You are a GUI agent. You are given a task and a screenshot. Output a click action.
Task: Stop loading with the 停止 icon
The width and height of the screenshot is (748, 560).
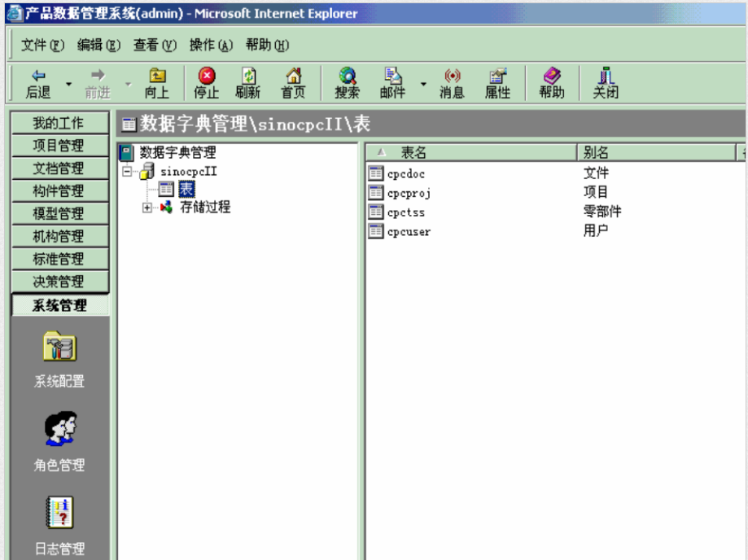coord(207,76)
